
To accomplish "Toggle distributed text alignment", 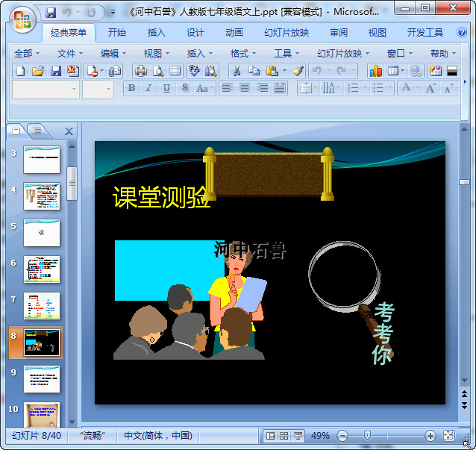I will click(280, 88).
